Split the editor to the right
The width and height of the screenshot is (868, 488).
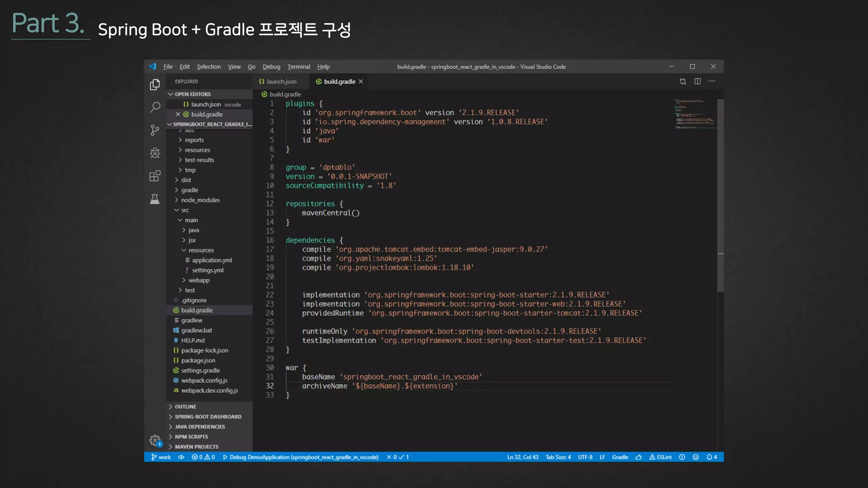point(698,81)
